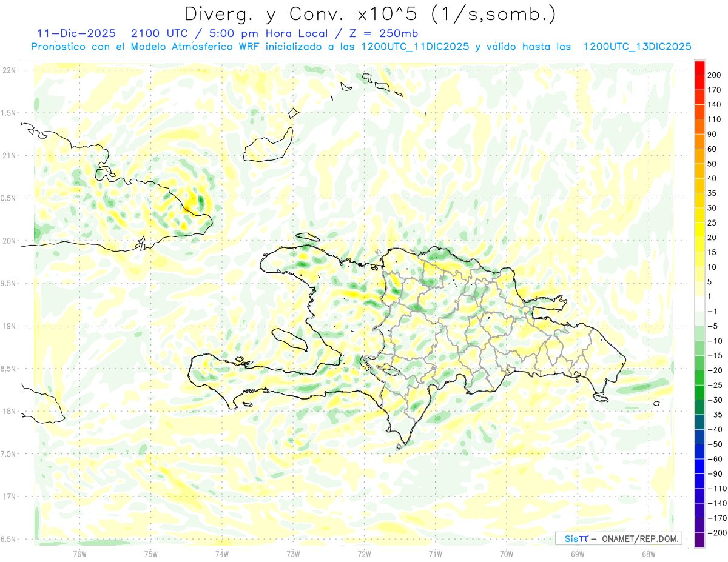The image size is (728, 562).
Task: Click the colorbar value '-15'
Action: [715, 356]
